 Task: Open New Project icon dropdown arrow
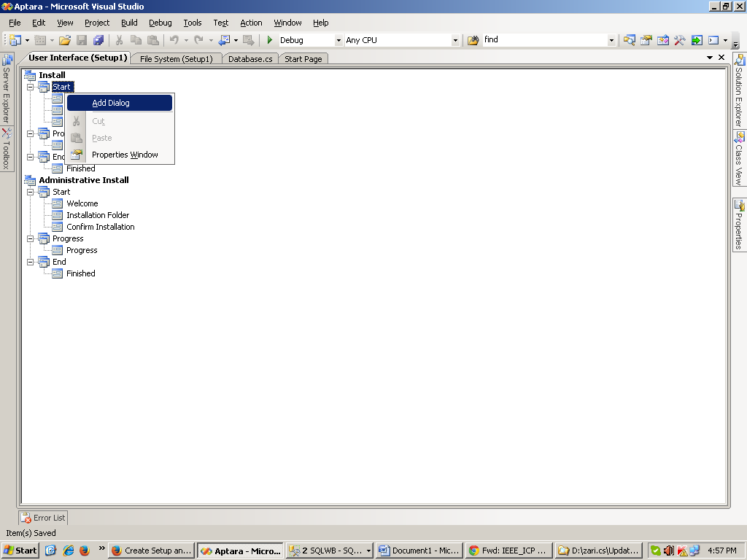(x=27, y=41)
